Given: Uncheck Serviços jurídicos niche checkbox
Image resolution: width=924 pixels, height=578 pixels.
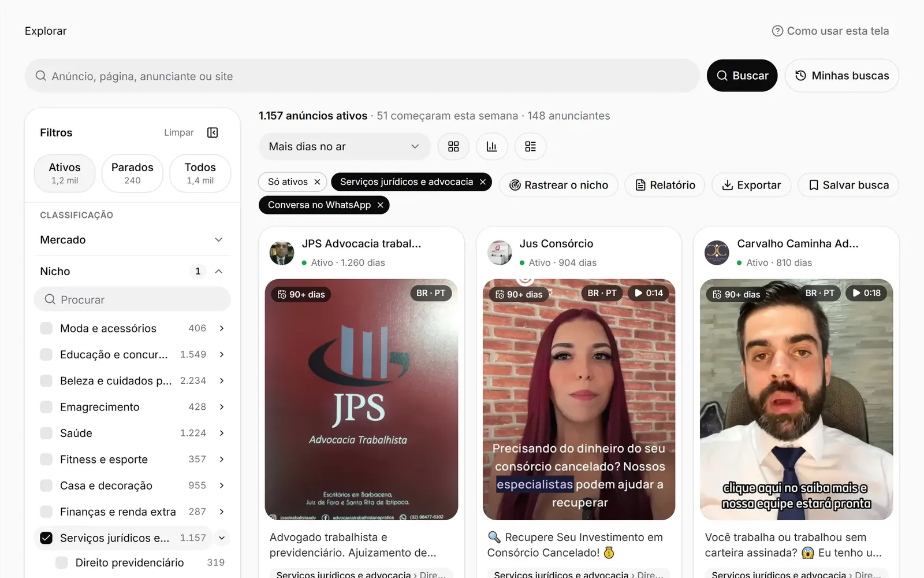Looking at the screenshot, I should tap(46, 538).
